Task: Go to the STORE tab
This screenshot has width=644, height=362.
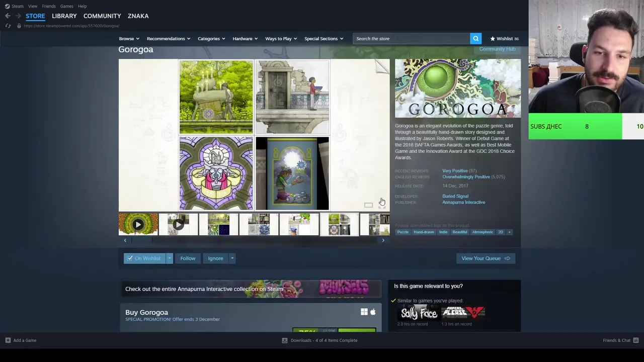Action: pos(35,16)
